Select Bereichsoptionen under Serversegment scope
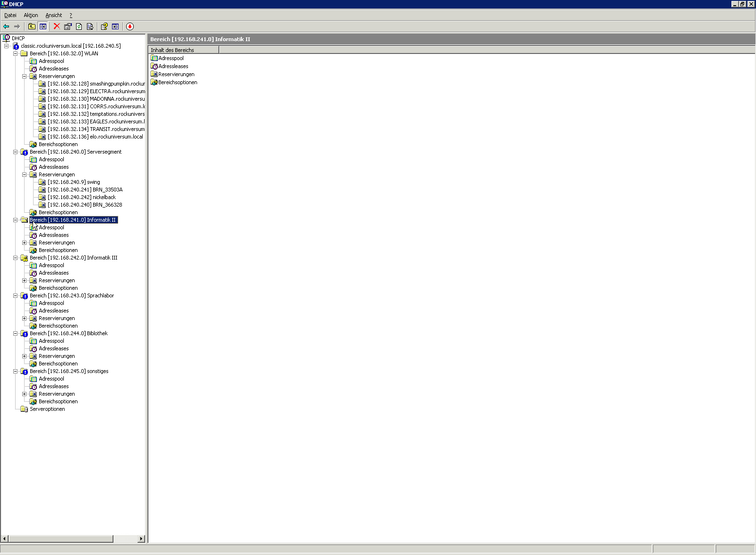Viewport: 756px width, 555px height. click(x=58, y=212)
